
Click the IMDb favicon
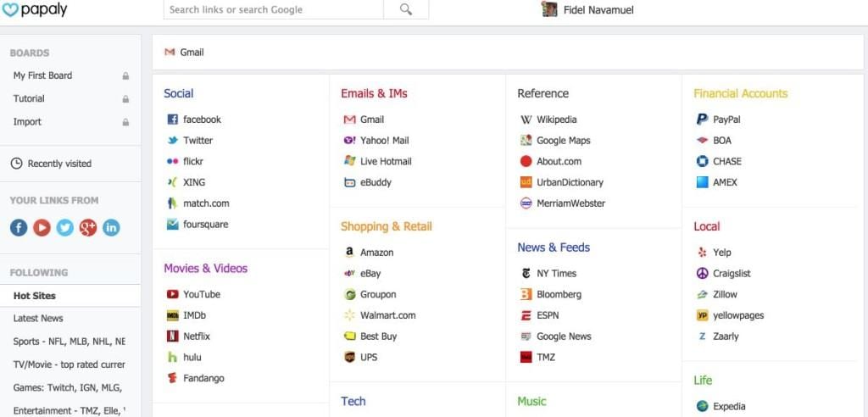point(173,315)
